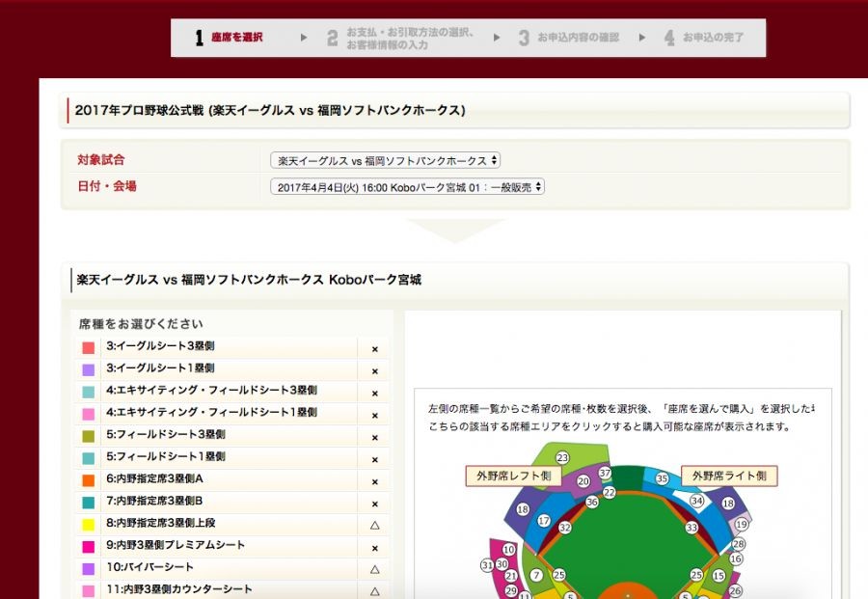The width and height of the screenshot is (868, 599).
Task: Select seating area 34 on stadium map
Action: click(x=697, y=501)
